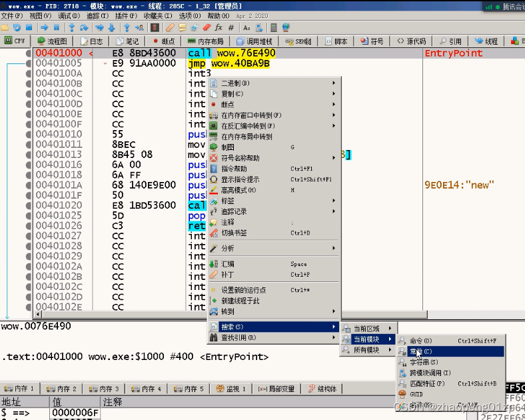Open the 笔记 notes tab
Viewport: 525px width, 420px height.
coord(127,41)
